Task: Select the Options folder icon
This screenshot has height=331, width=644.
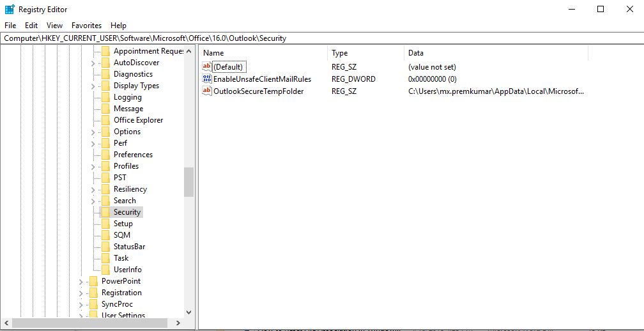Action: [106, 132]
